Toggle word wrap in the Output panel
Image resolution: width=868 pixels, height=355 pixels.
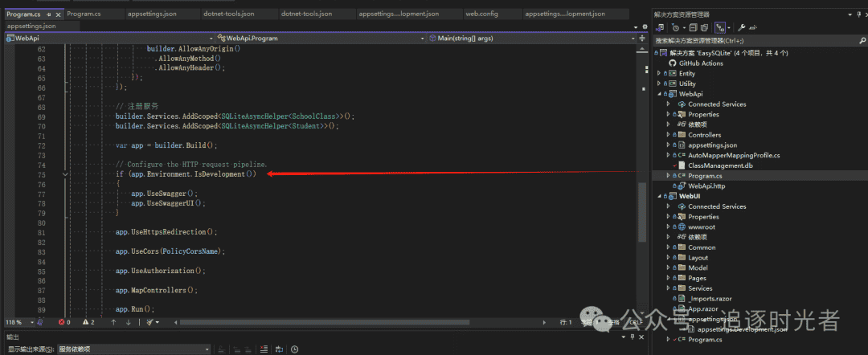(x=278, y=349)
